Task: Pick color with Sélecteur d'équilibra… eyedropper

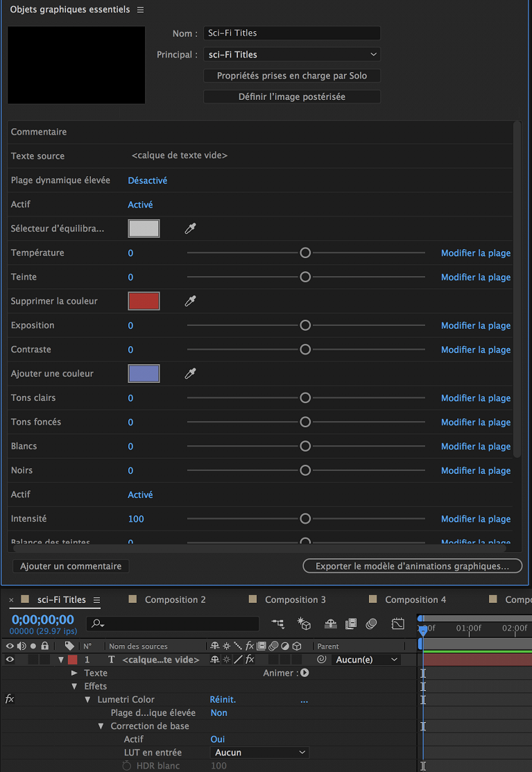Action: [x=191, y=228]
